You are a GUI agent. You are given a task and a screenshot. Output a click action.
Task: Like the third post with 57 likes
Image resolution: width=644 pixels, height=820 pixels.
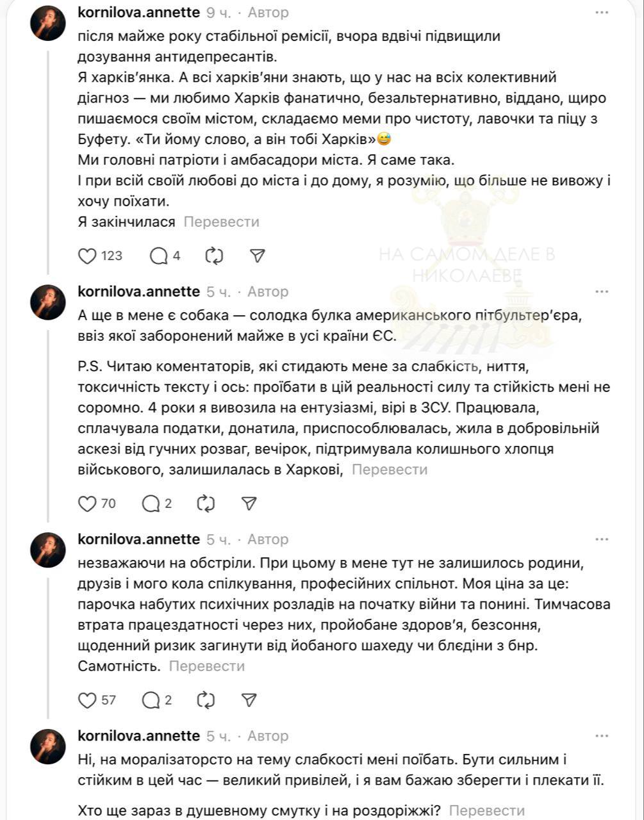87,700
